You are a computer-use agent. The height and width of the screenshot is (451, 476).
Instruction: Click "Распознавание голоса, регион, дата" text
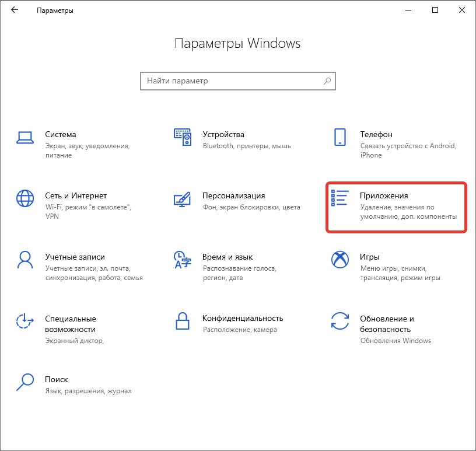click(x=240, y=273)
